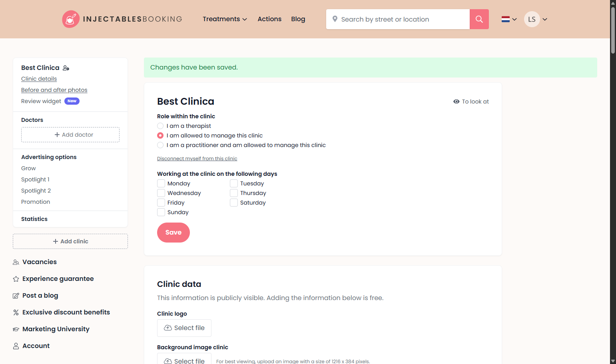This screenshot has width=616, height=364.
Task: Click the plus icon in Add clinic
Action: 56,241
